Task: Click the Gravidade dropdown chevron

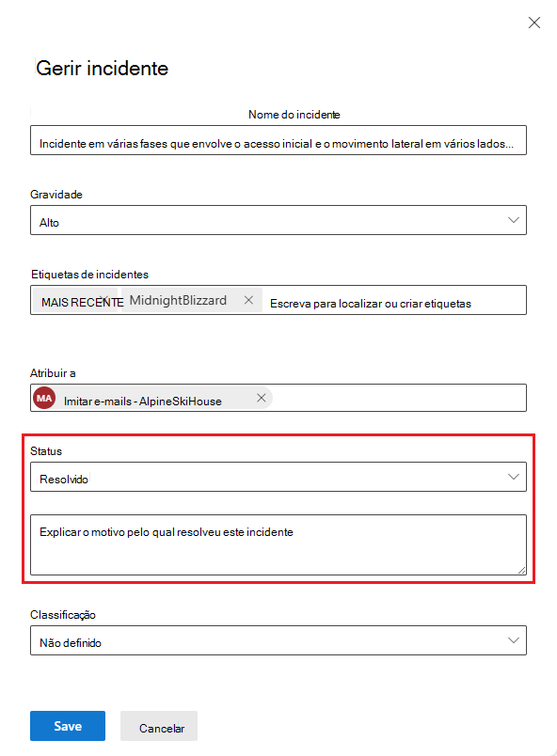Action: (x=514, y=219)
